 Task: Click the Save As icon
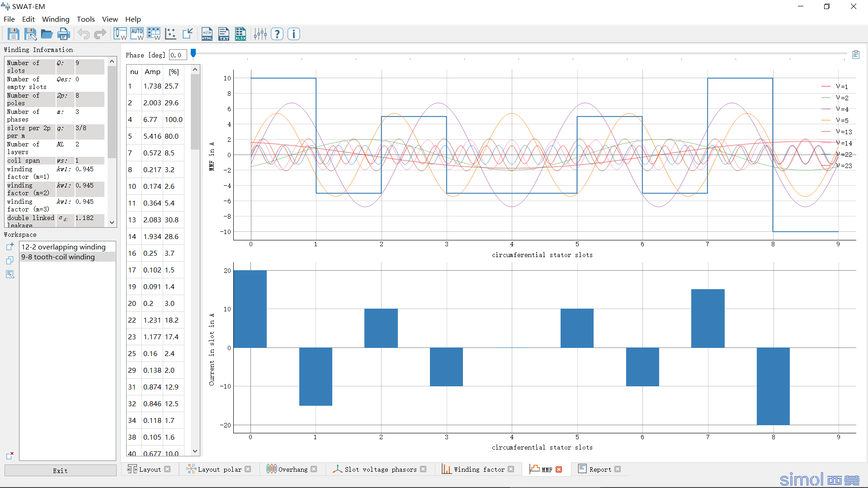point(30,34)
